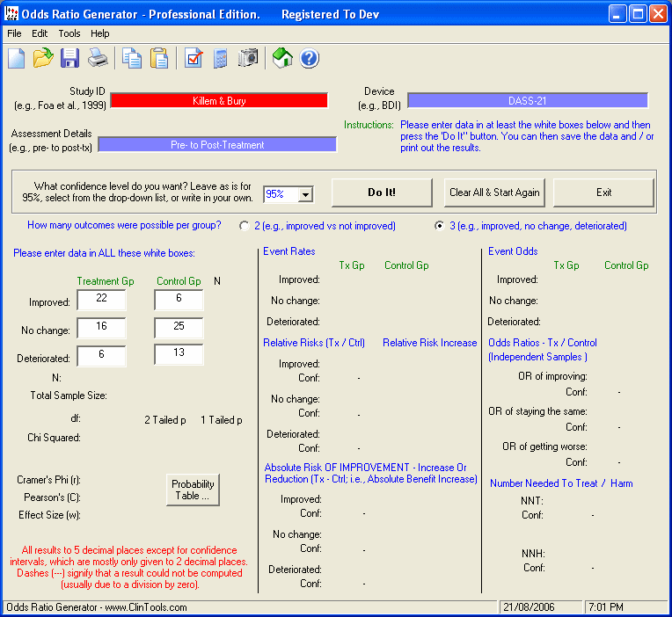Click the red Study ID field
Screen dimensions: 672x617
tap(219, 101)
